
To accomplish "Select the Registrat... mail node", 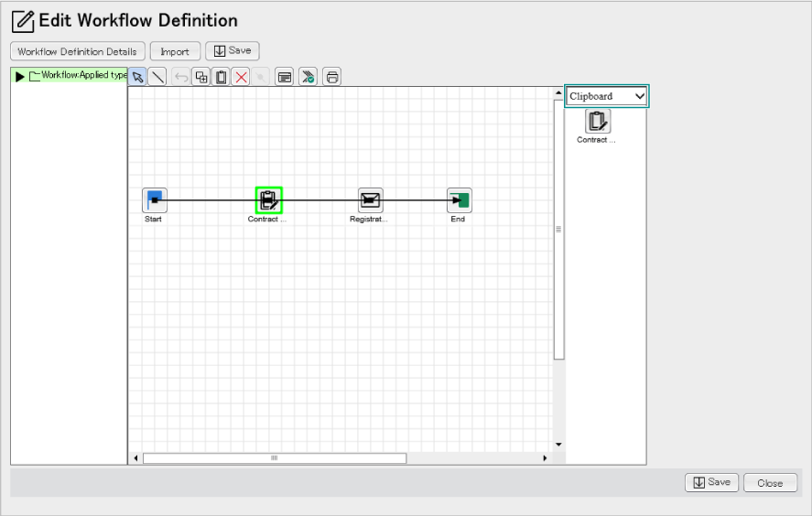I will (x=370, y=200).
